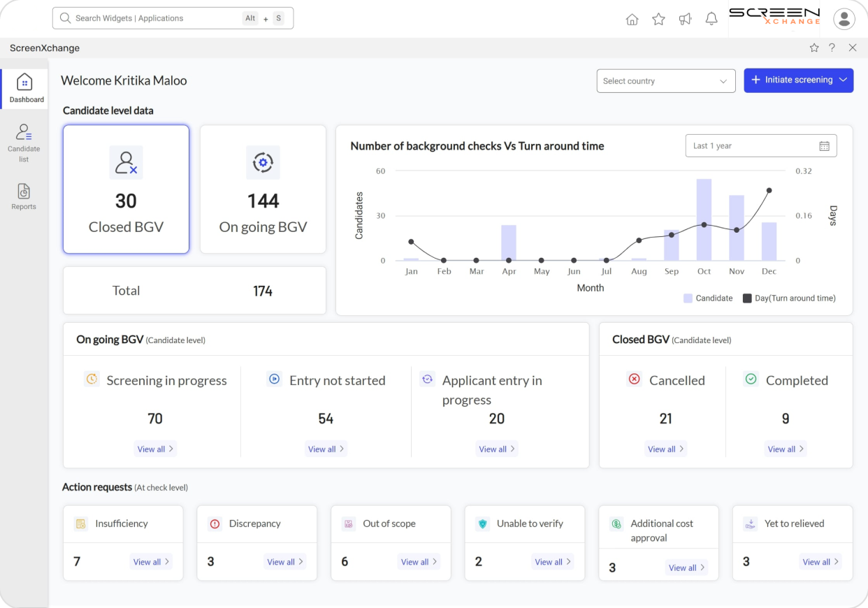Open the Candidate list from sidebar
Image resolution: width=868 pixels, height=608 pixels.
click(24, 143)
